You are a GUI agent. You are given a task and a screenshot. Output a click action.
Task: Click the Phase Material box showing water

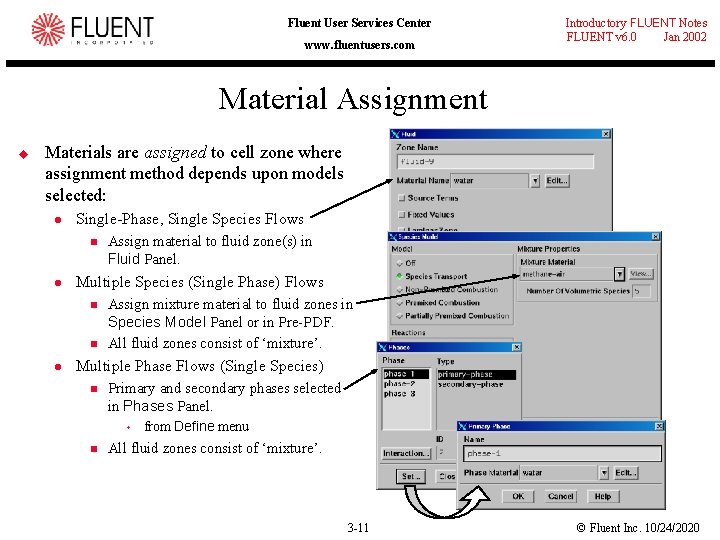pyautogui.click(x=559, y=472)
